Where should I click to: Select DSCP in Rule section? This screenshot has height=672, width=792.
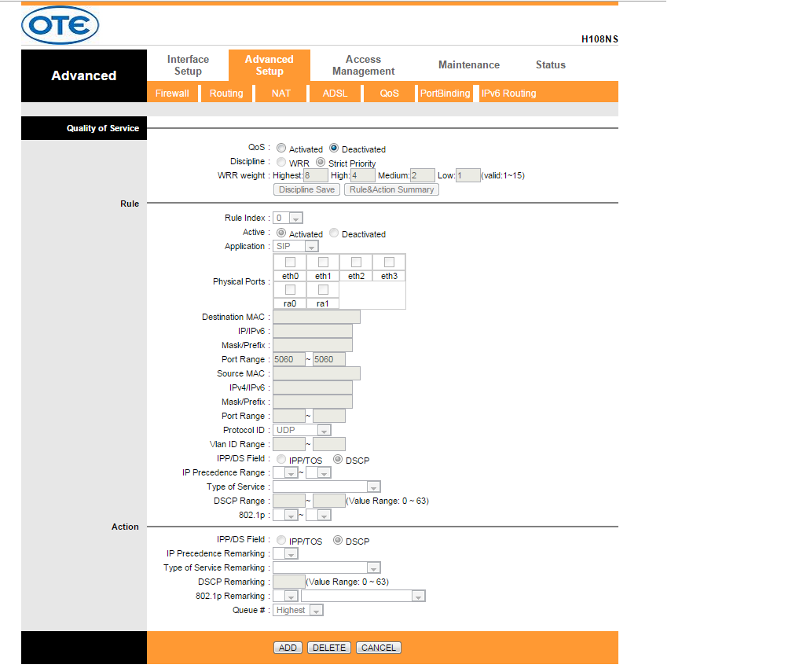338,459
